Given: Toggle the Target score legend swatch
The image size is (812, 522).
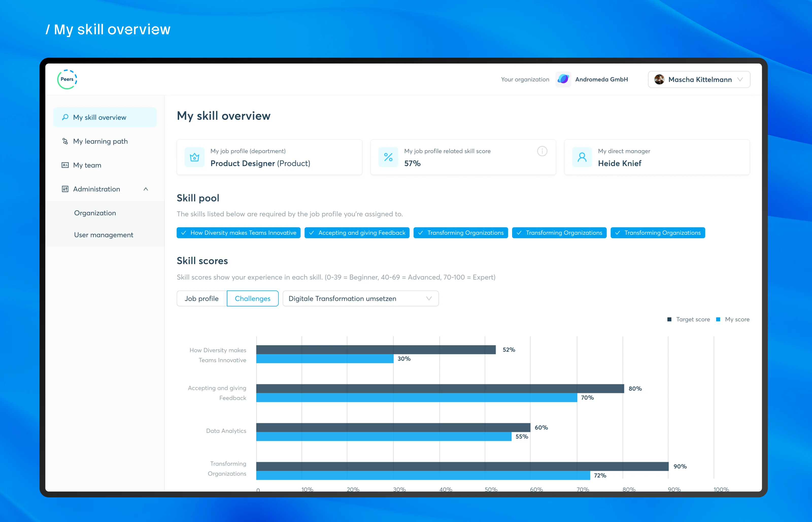Looking at the screenshot, I should [x=669, y=319].
